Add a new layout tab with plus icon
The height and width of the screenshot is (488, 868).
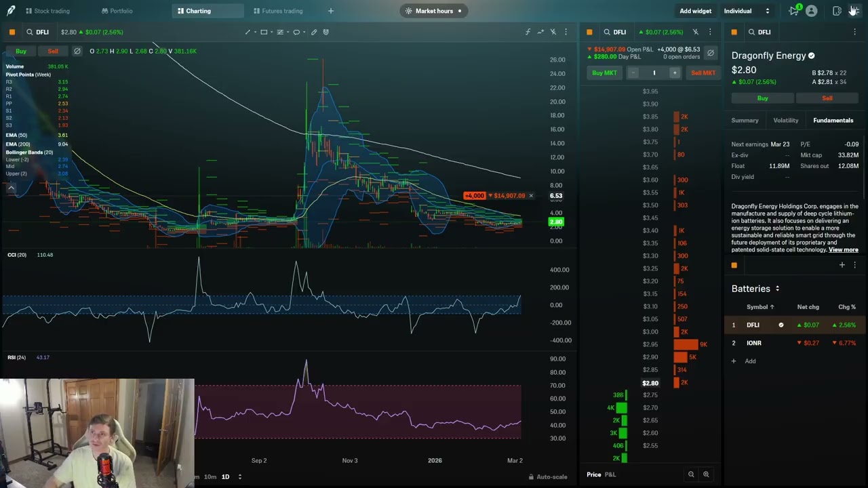(x=331, y=11)
